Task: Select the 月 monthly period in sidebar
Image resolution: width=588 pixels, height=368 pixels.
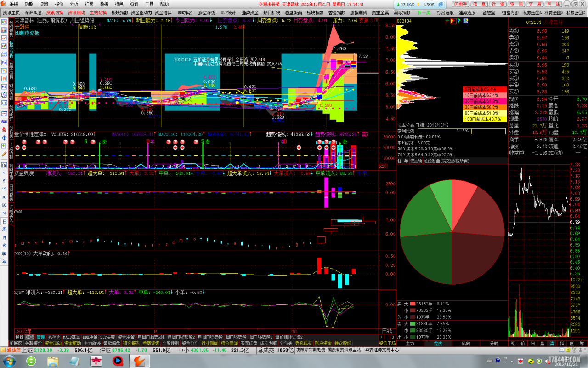Action: pyautogui.click(x=4, y=237)
